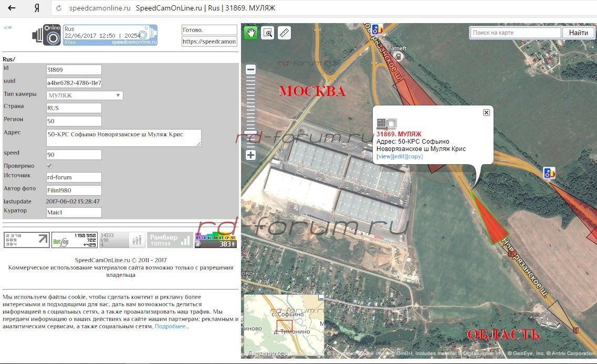Set cursor in the speed field

coord(74,154)
